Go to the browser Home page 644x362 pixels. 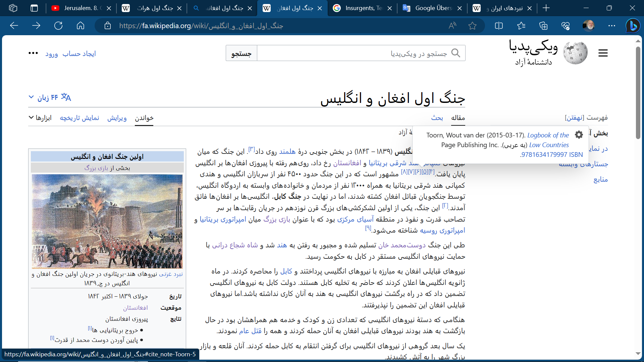[x=80, y=26]
